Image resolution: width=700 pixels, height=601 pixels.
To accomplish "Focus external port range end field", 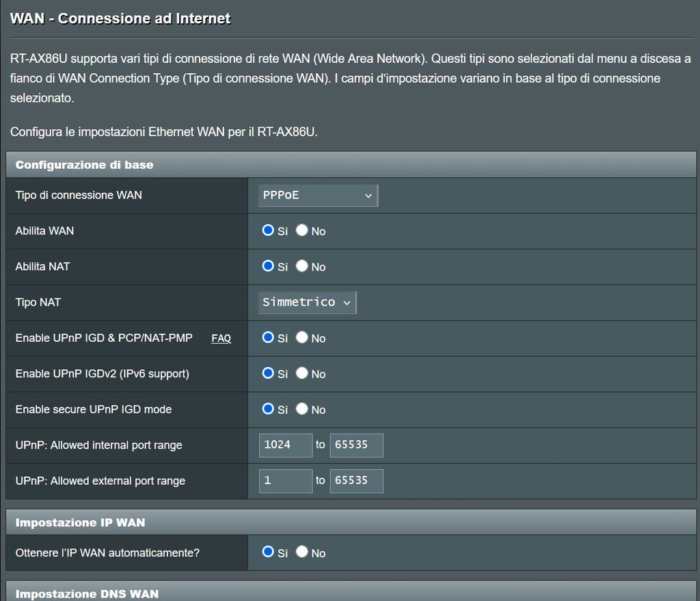I will point(356,481).
